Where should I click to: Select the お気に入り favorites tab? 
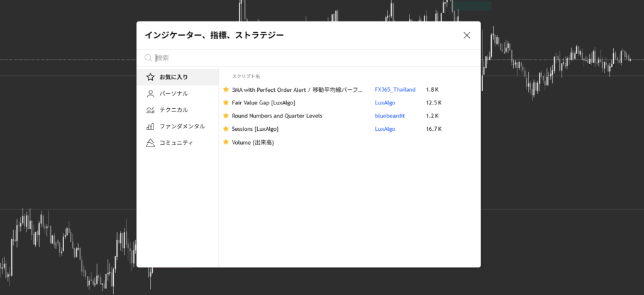(173, 77)
